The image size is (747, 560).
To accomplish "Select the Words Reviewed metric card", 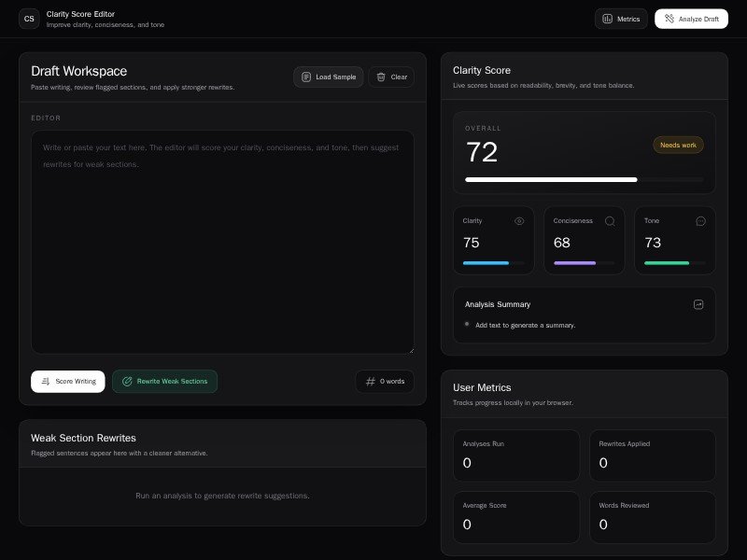I will [653, 516].
